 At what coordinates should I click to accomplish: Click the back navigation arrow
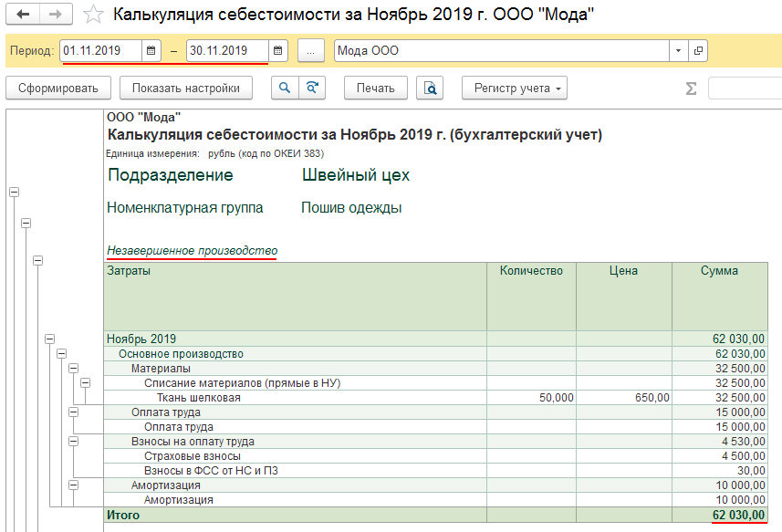(23, 15)
